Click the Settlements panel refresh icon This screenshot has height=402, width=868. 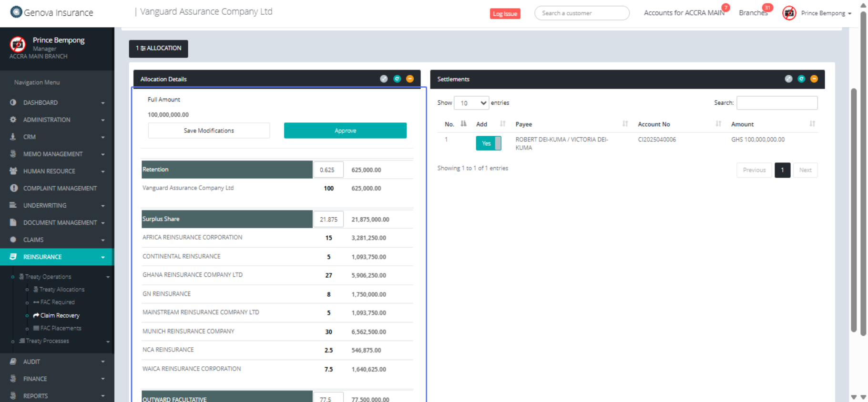(x=801, y=79)
